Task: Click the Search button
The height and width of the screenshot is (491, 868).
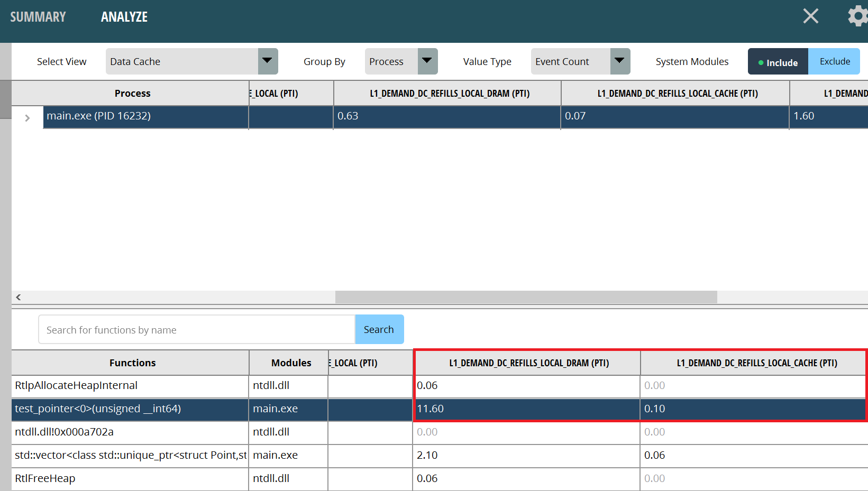Action: tap(379, 329)
